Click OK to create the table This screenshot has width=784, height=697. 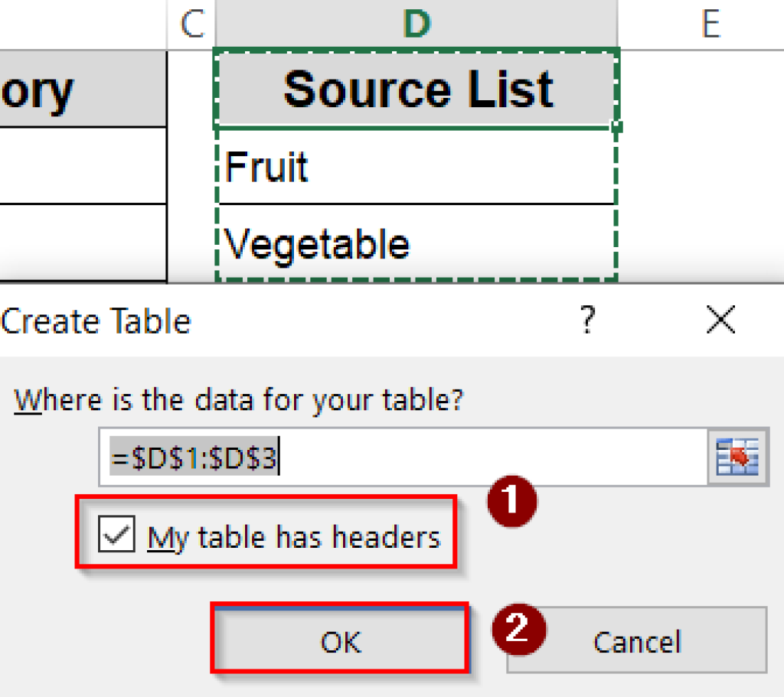click(339, 643)
